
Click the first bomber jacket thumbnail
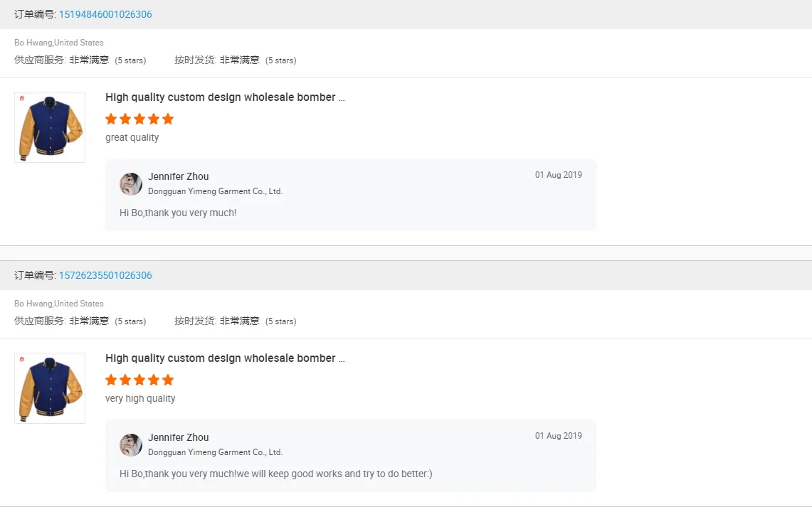tap(50, 127)
